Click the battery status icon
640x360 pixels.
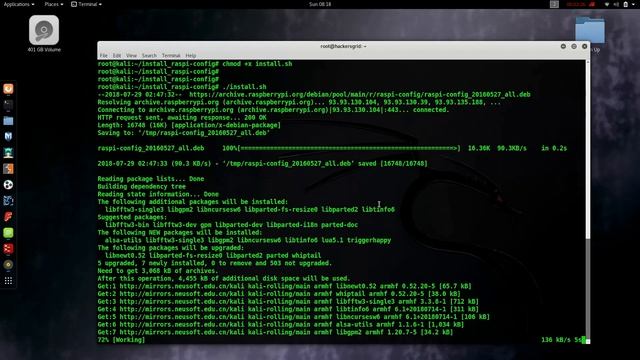point(625,4)
